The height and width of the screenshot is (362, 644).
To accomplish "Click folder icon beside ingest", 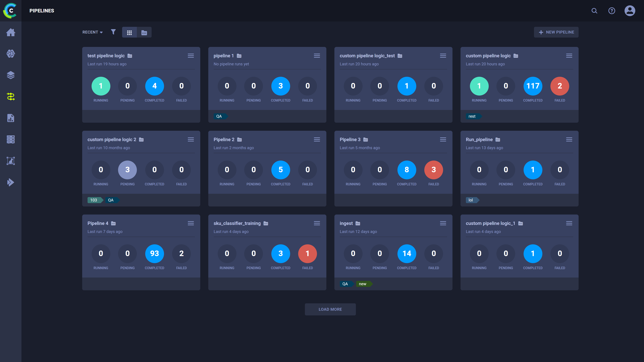I will tap(358, 223).
